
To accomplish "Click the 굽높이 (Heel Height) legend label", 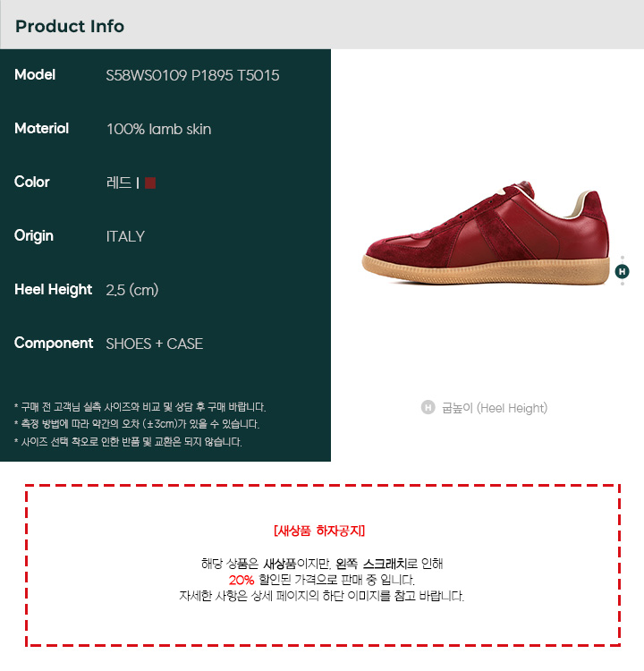I will (495, 408).
